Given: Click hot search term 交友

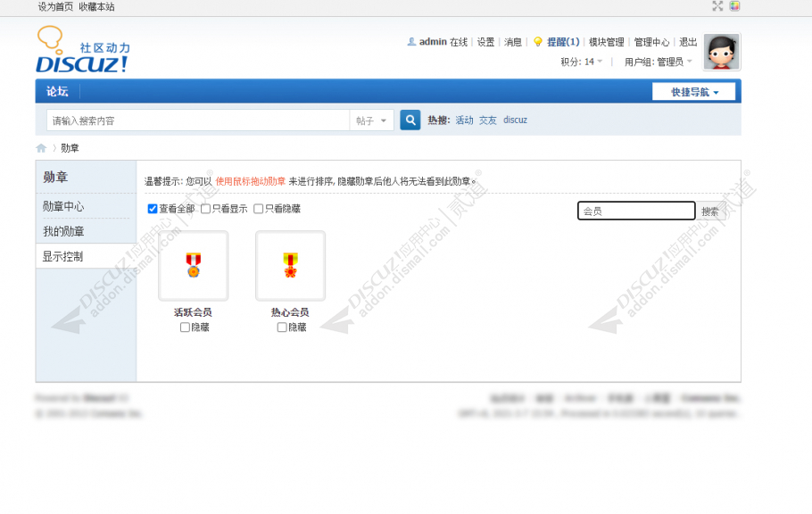Looking at the screenshot, I should 488,120.
